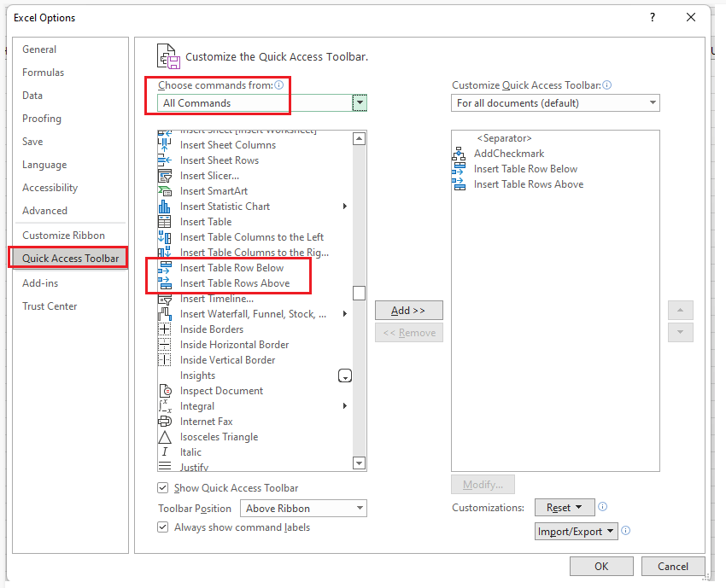This screenshot has width=726, height=588.
Task: Click the Inside Borders icon
Action: click(165, 329)
